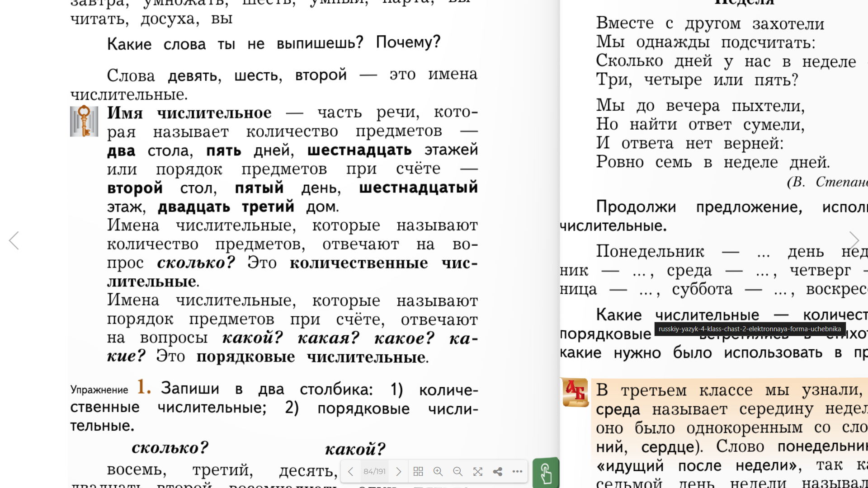Click the poem line 'Мы до вечера пыхтели,'
The image size is (868, 488).
(700, 106)
